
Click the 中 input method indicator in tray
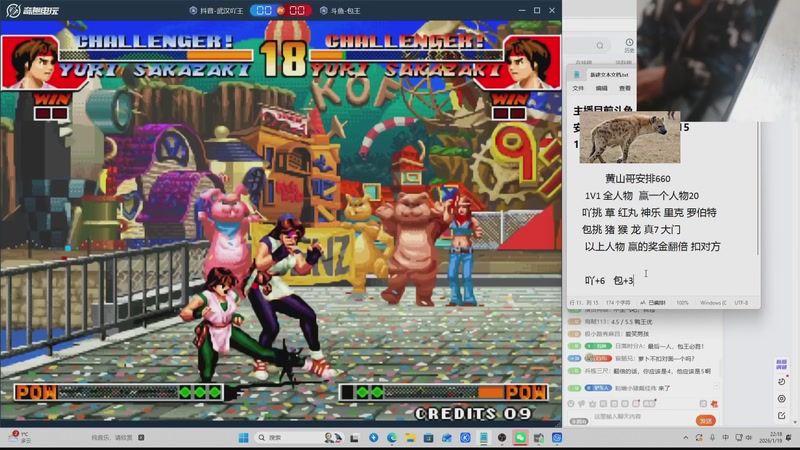coord(726,438)
